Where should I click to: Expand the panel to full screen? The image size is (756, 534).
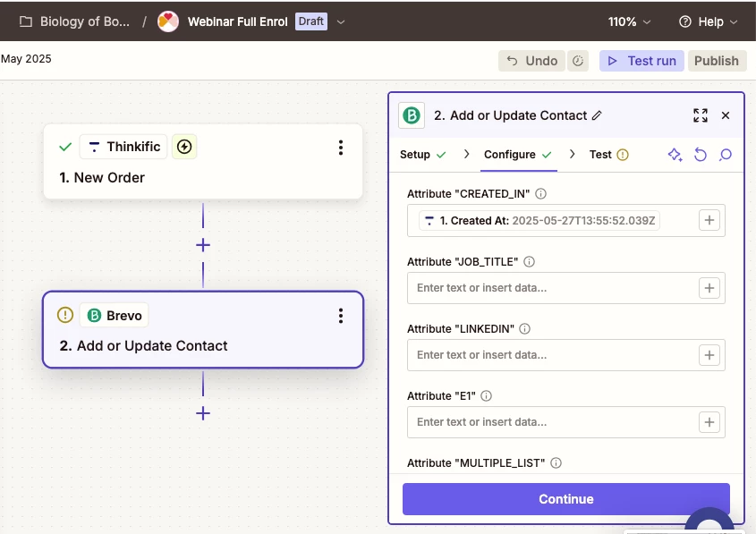click(x=700, y=115)
